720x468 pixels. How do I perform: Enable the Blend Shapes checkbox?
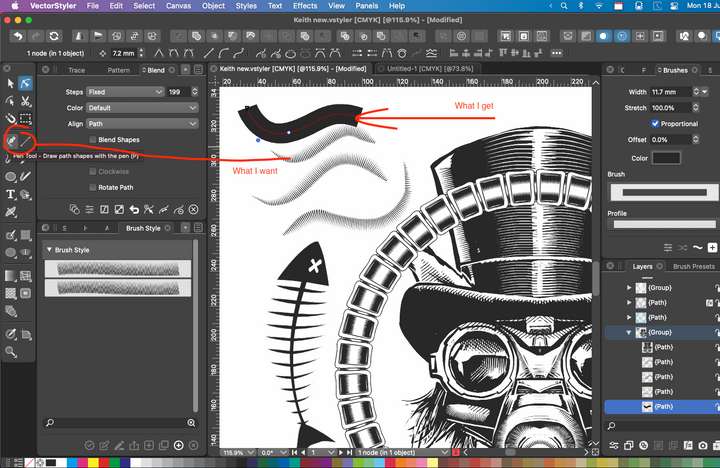pos(93,139)
